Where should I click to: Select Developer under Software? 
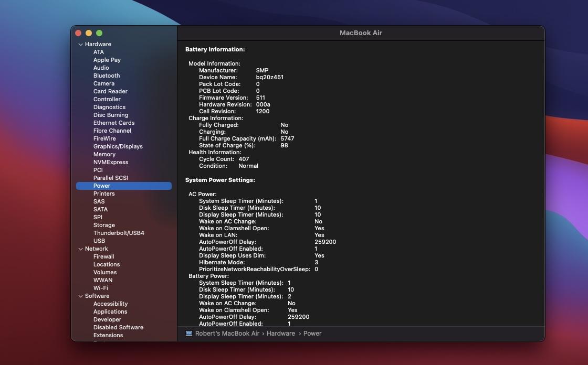107,320
